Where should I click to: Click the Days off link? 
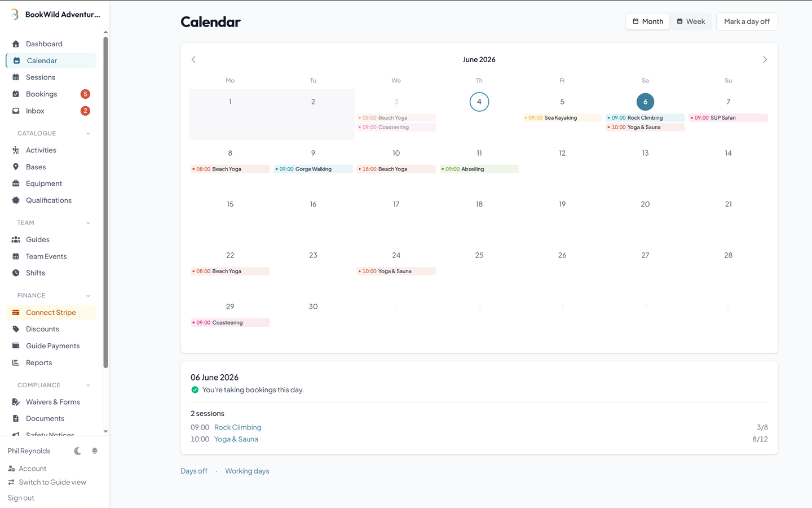click(194, 471)
